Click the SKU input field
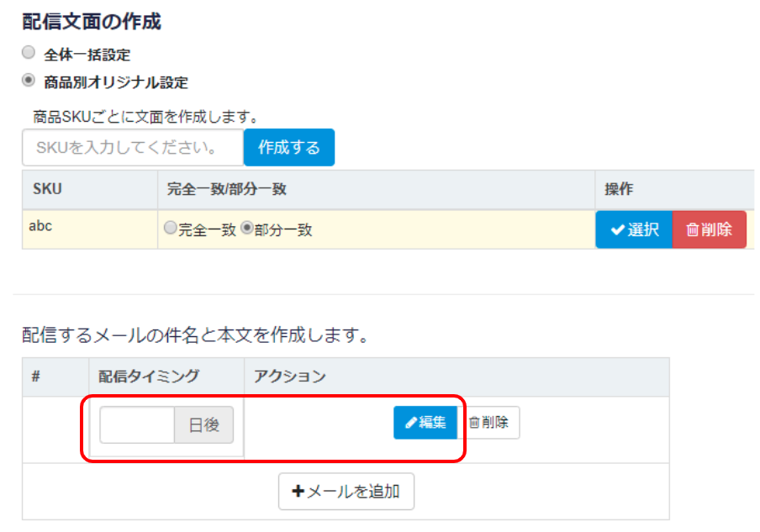 click(133, 147)
